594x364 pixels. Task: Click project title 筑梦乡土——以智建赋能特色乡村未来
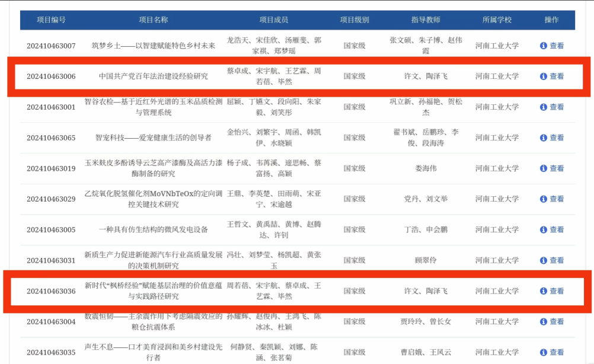[x=154, y=46]
